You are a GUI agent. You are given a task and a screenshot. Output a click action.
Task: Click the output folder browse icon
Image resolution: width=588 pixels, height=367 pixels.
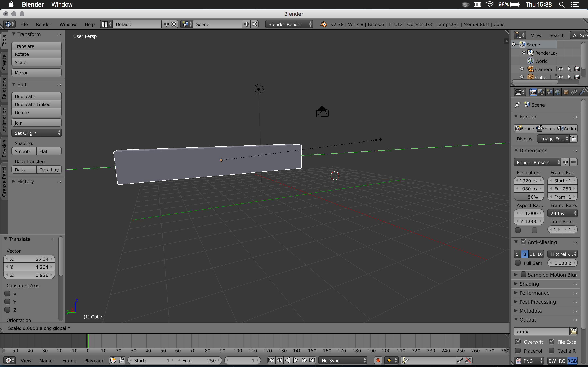tap(574, 331)
